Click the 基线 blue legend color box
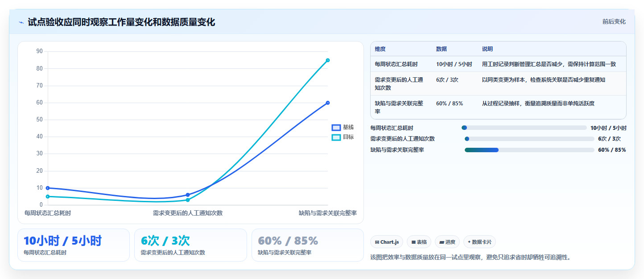644x279 pixels. (336, 128)
